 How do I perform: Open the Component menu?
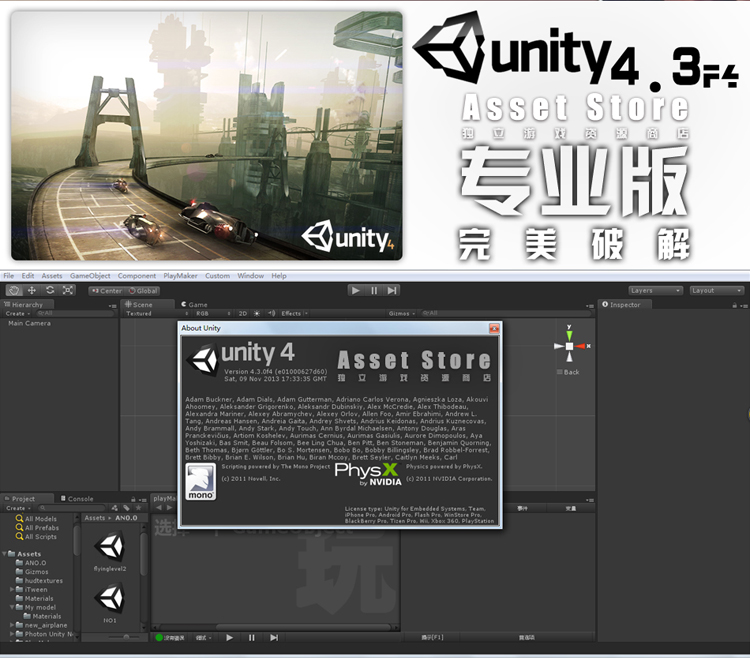pyautogui.click(x=137, y=276)
